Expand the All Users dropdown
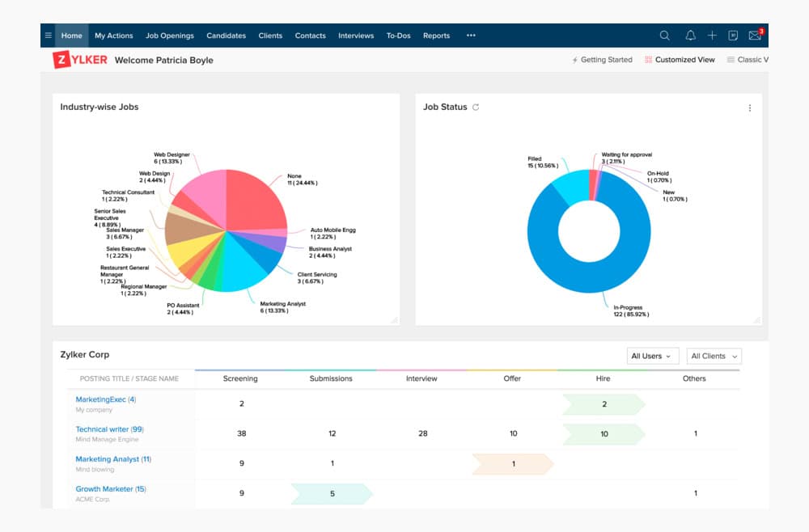This screenshot has width=809, height=532. (653, 357)
